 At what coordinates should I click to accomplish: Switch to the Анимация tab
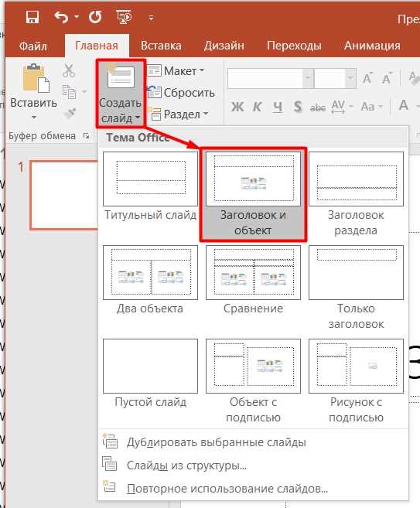pos(372,46)
